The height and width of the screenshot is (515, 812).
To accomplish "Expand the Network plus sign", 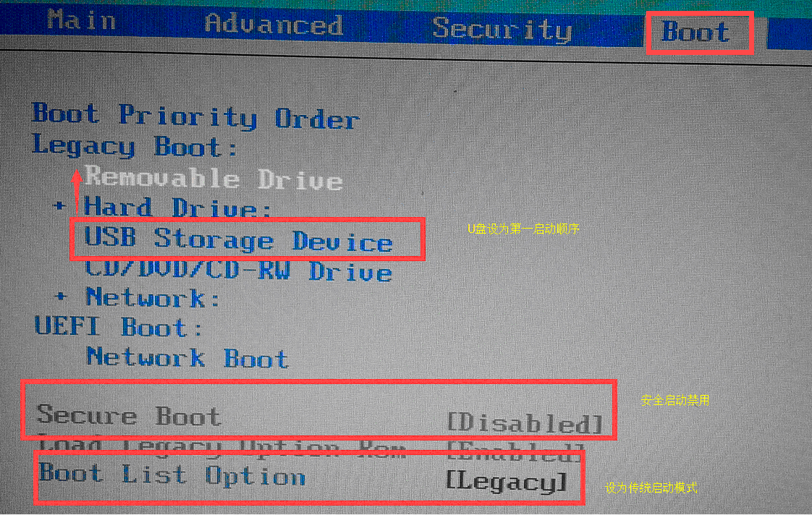I will click(x=61, y=297).
